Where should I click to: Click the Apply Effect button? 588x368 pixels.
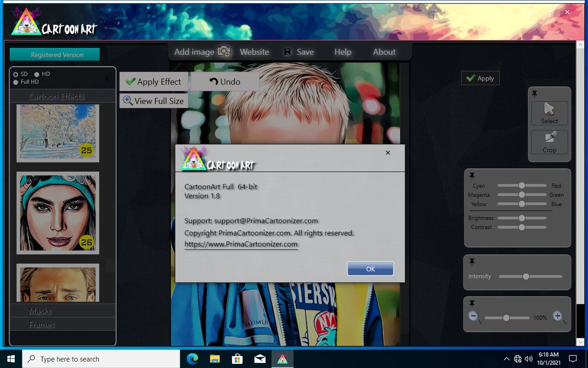pos(154,81)
